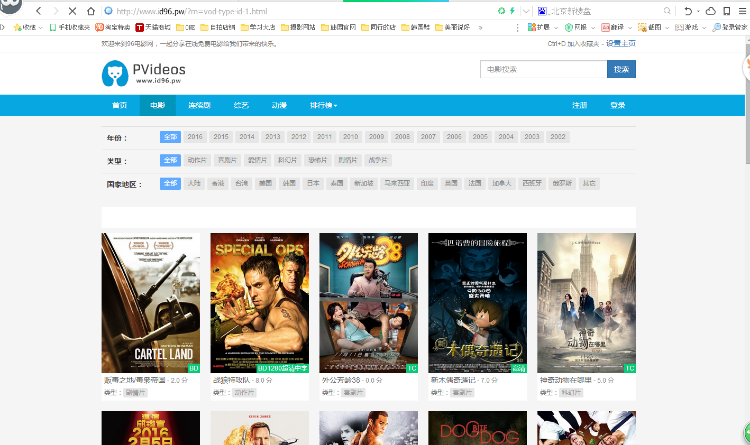Stop page loading with the X button
The width and height of the screenshot is (750, 445).
click(x=73, y=11)
